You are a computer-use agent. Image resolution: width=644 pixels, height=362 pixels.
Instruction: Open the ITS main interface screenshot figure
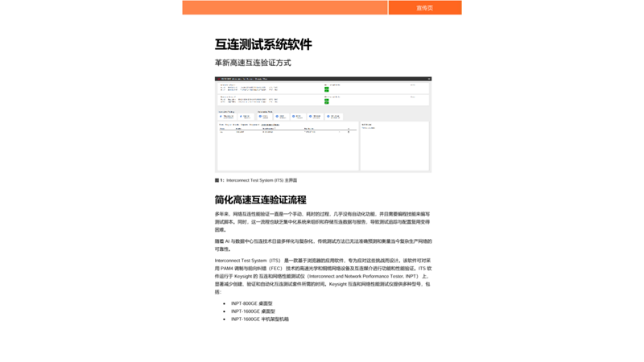click(323, 125)
